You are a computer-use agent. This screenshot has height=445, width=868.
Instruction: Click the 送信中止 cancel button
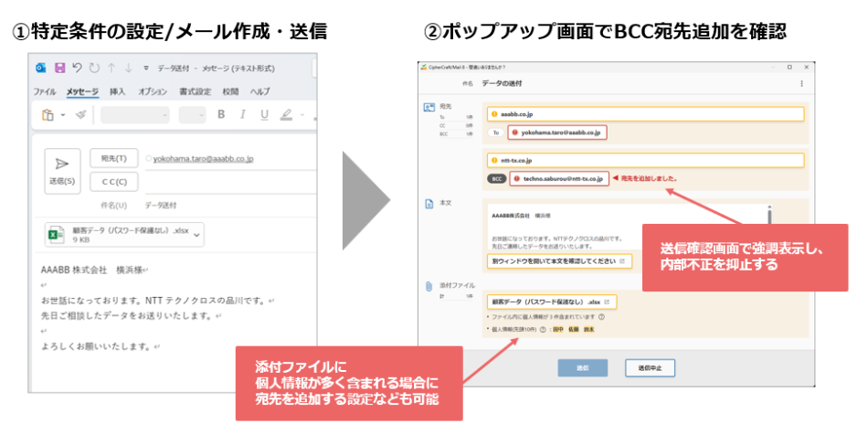pos(650,368)
